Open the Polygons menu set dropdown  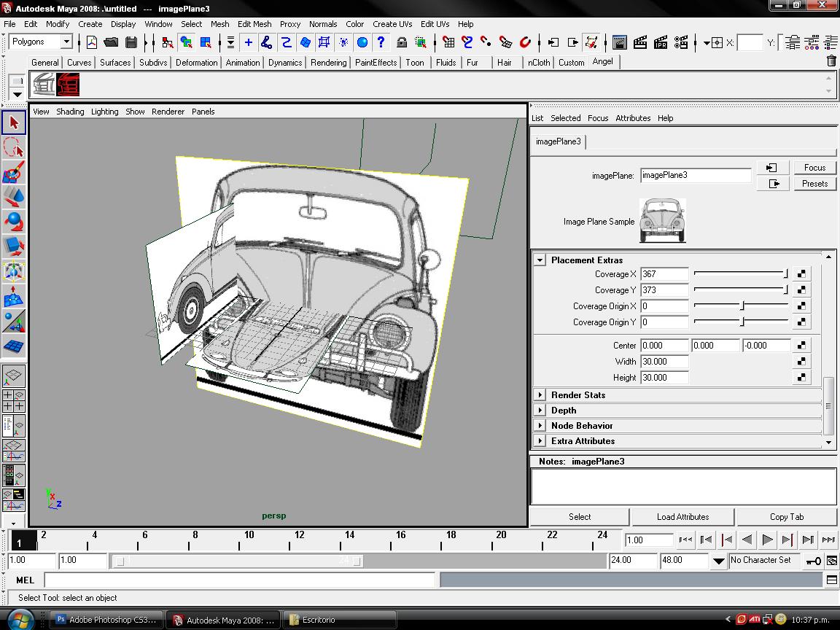click(66, 42)
